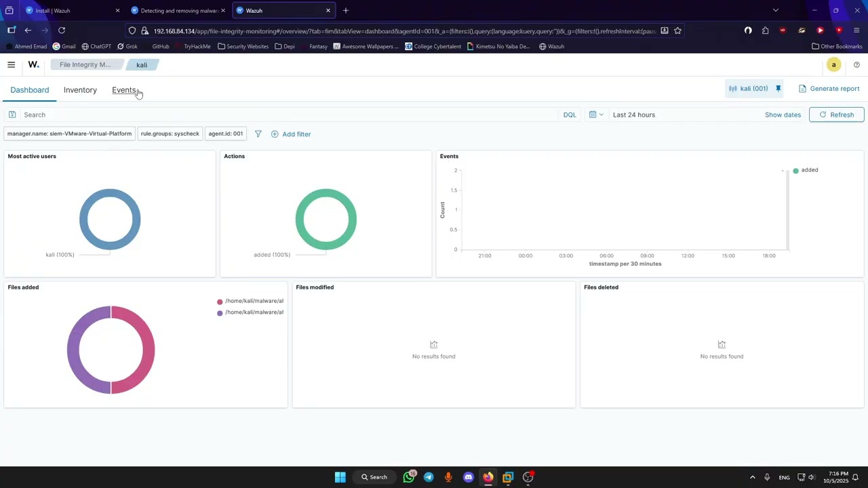Open reader view icon in address bar
Image resolution: width=868 pixels, height=488 pixels.
(665, 30)
